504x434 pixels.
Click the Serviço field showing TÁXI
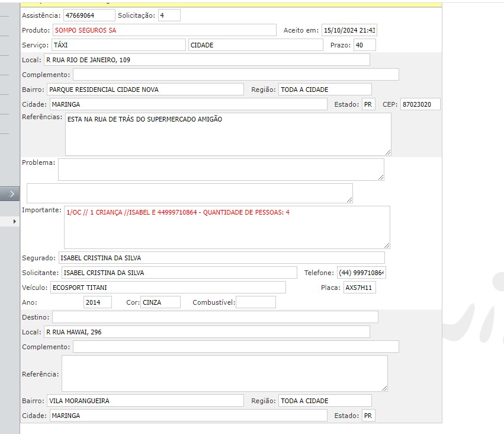tap(118, 45)
